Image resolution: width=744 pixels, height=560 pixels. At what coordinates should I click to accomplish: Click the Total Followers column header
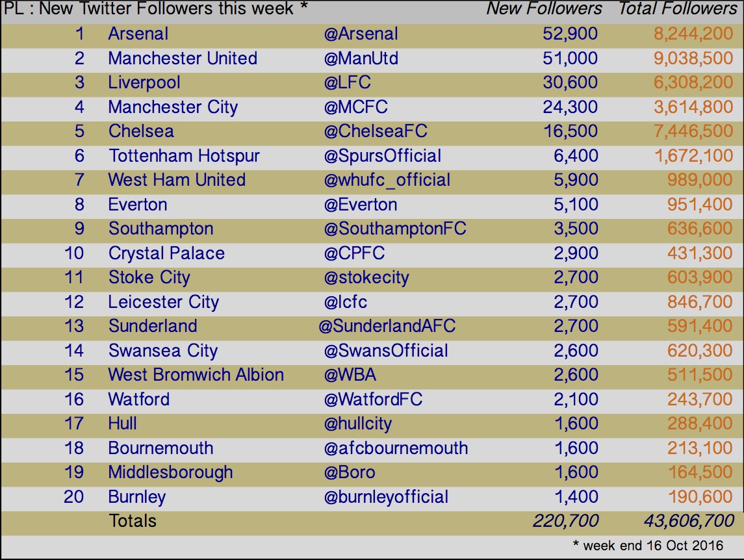678,9
